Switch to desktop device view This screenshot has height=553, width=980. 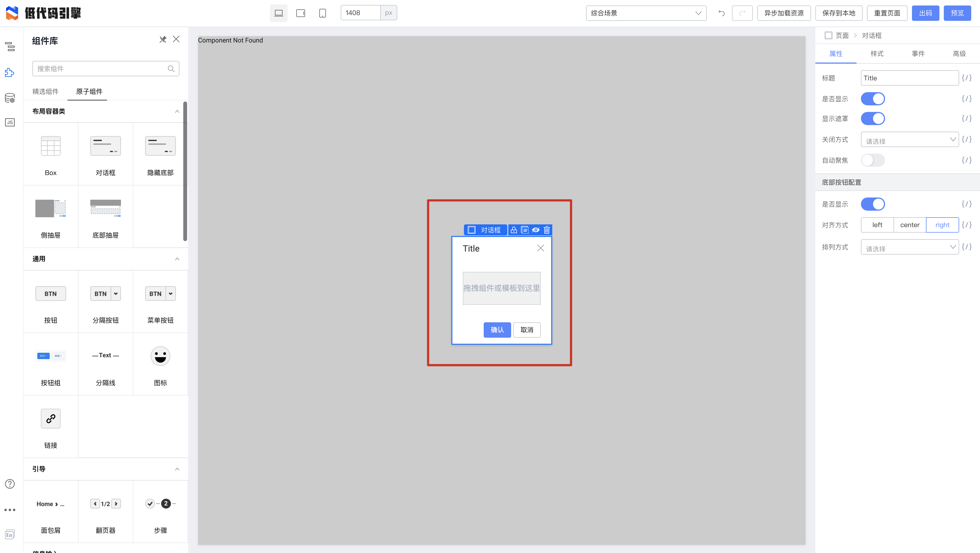pos(279,13)
